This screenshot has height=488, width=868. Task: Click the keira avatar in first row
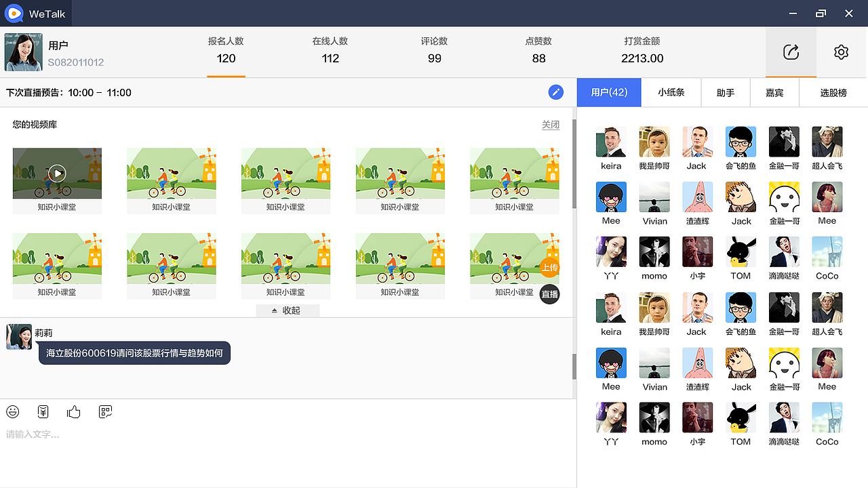611,142
